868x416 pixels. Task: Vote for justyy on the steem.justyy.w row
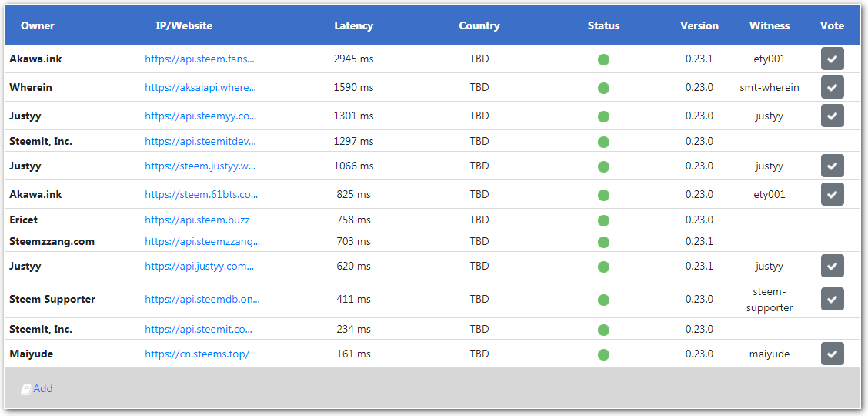(832, 166)
